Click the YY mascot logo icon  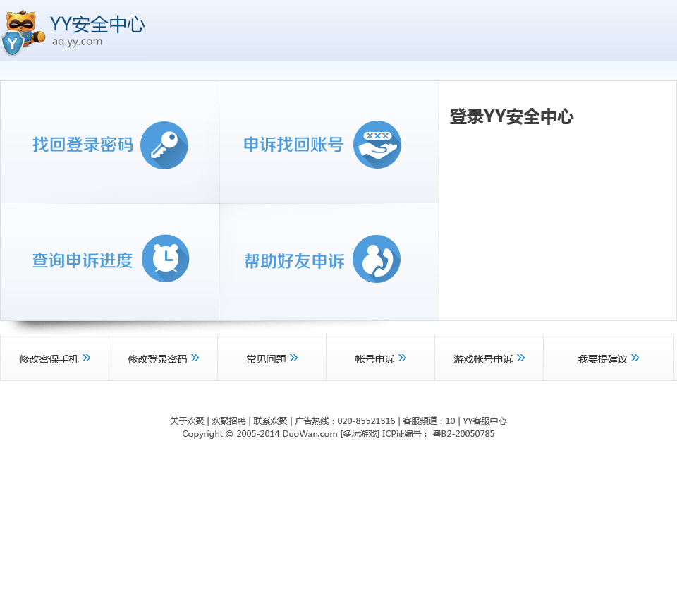pos(23,33)
